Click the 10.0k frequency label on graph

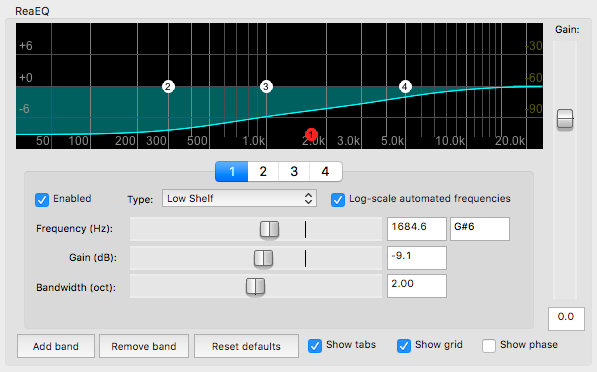(450, 141)
